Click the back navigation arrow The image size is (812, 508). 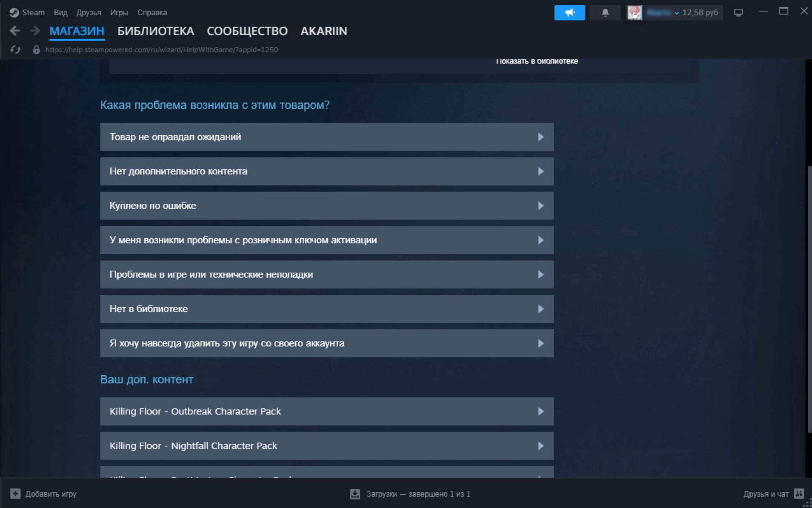(x=15, y=31)
